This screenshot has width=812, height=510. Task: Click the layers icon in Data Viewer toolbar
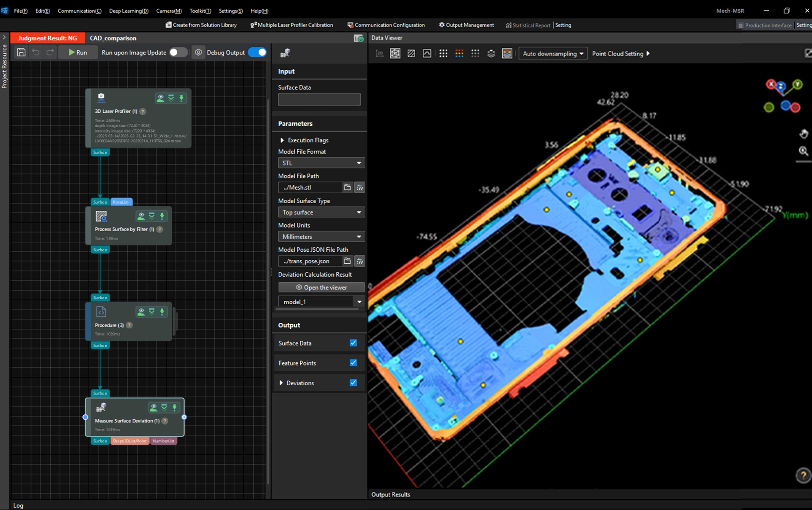491,54
